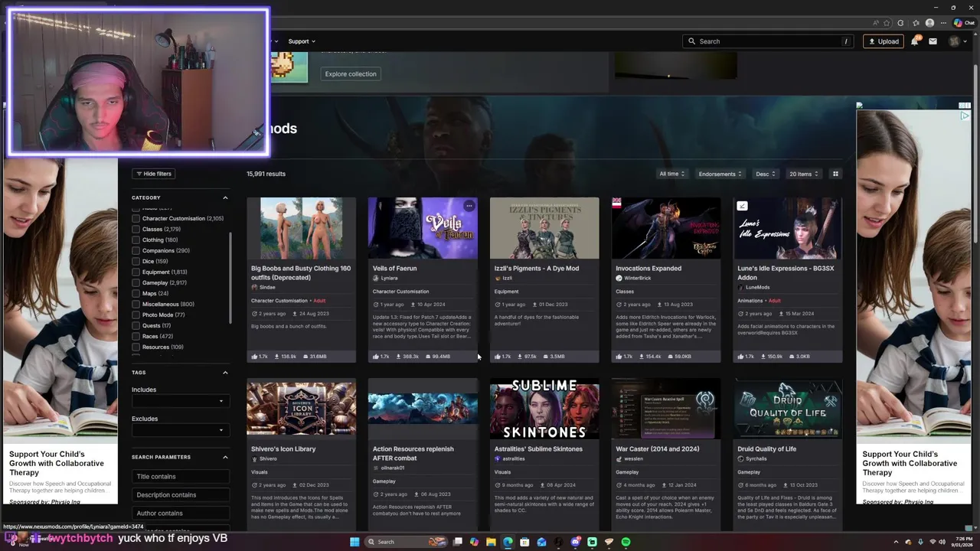Click the Explore collection button

click(351, 74)
